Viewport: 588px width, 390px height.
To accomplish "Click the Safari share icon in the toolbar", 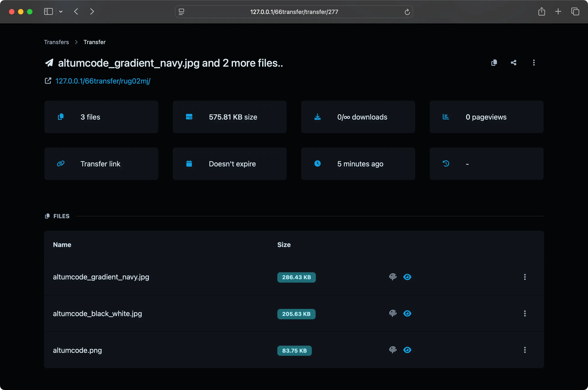I will click(542, 11).
